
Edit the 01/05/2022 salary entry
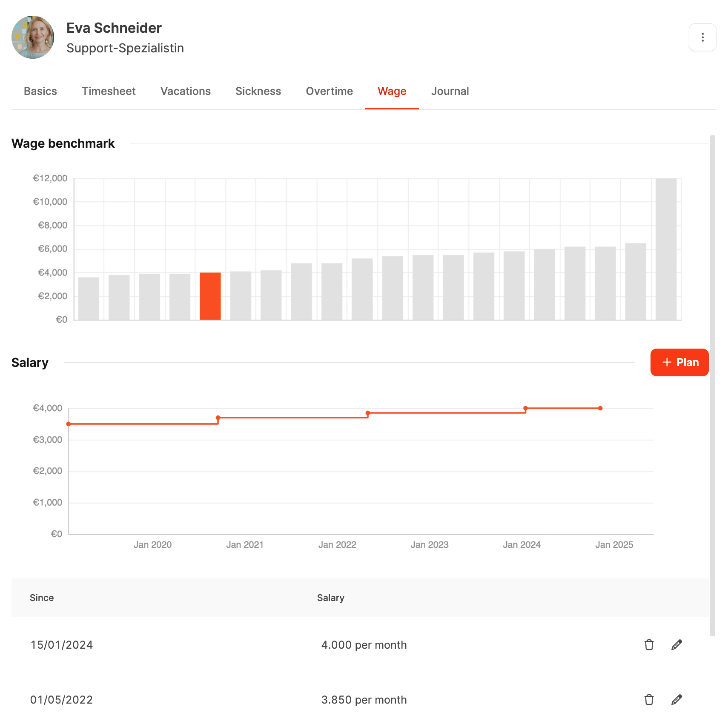pos(676,700)
